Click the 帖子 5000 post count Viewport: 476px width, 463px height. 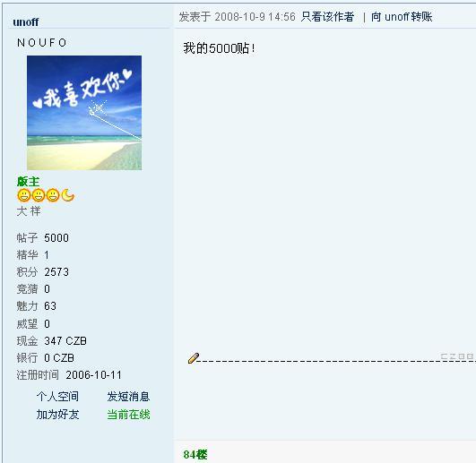point(43,237)
